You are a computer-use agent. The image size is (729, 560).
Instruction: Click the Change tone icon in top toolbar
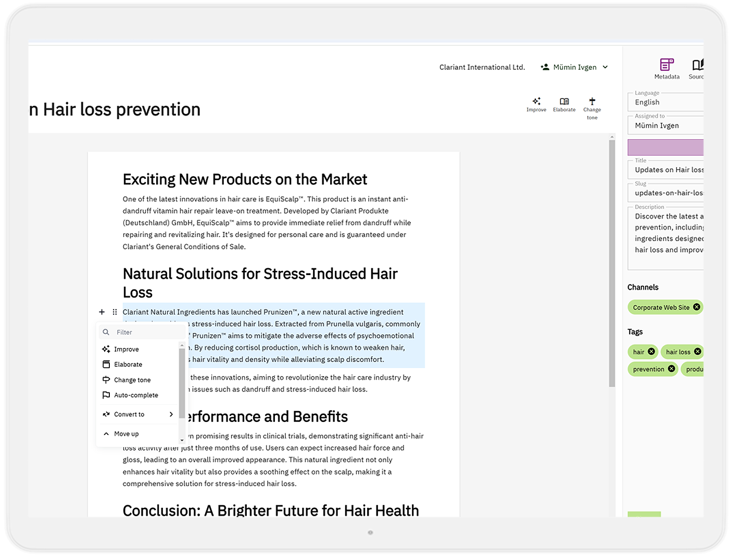592,101
